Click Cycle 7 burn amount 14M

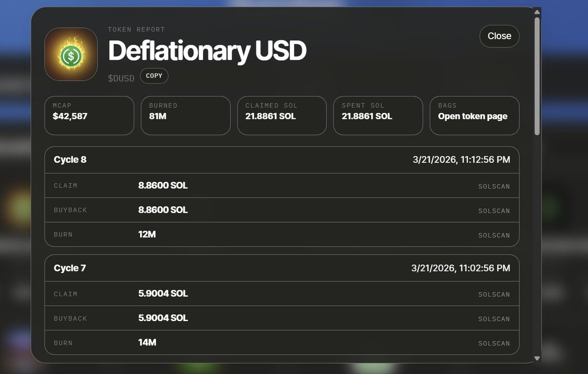[x=147, y=343]
